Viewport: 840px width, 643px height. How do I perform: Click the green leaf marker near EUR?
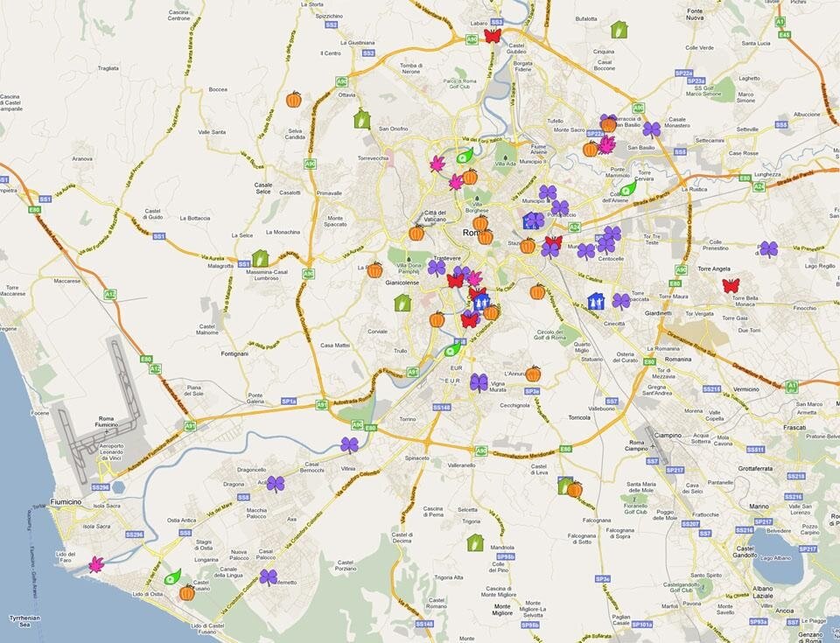point(452,349)
